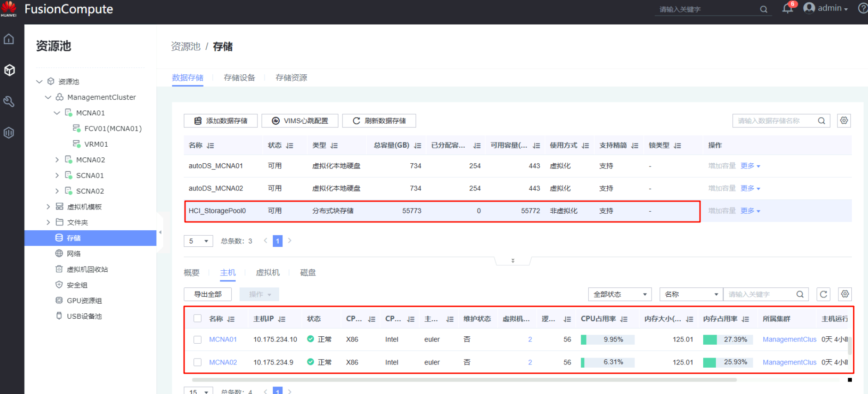Open the tools wrench sidebar icon
The height and width of the screenshot is (394, 868).
pyautogui.click(x=9, y=101)
